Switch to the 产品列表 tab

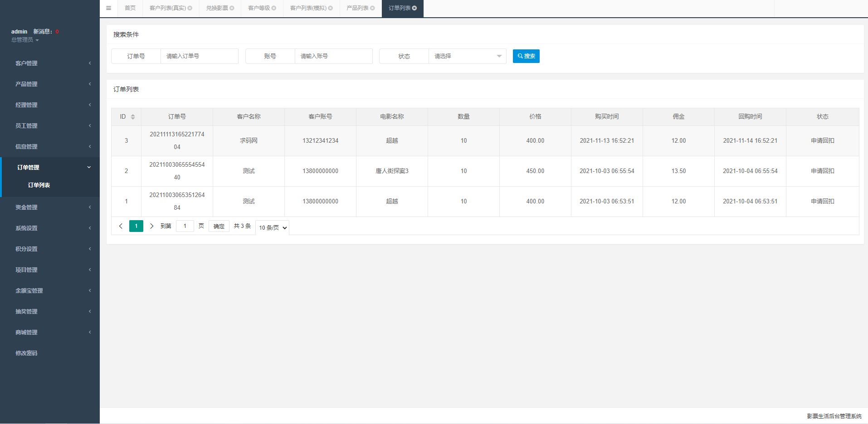(357, 8)
